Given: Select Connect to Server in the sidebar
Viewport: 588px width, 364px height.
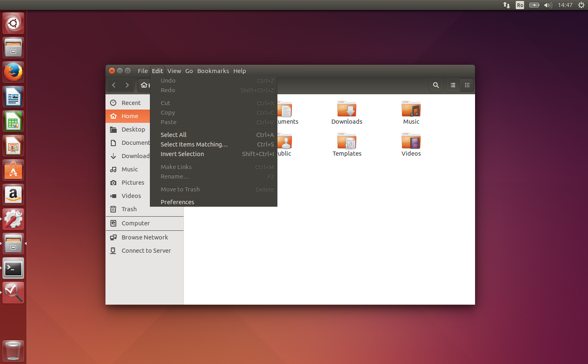Looking at the screenshot, I should [146, 250].
